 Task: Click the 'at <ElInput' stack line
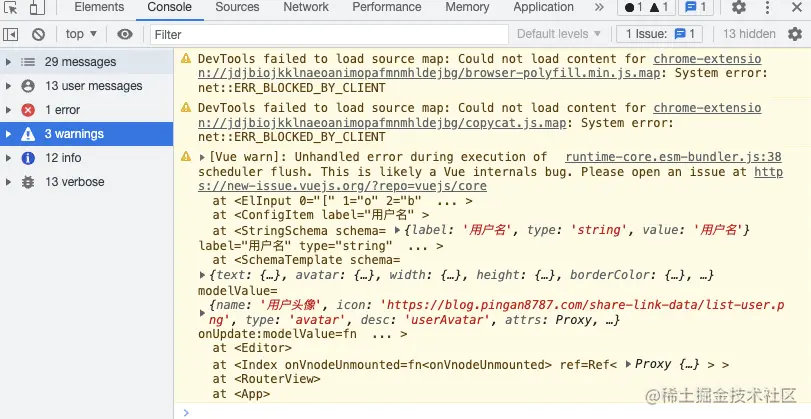[x=342, y=201]
